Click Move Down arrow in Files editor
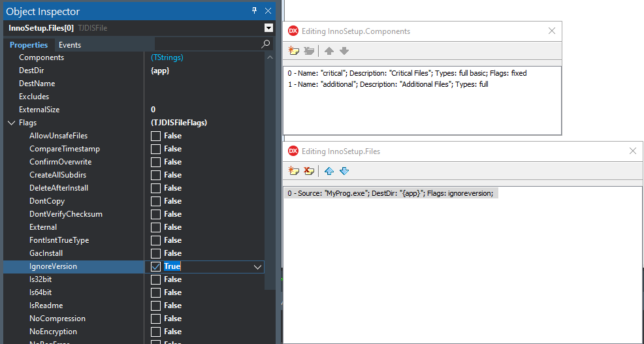The height and width of the screenshot is (344, 644). [x=344, y=171]
